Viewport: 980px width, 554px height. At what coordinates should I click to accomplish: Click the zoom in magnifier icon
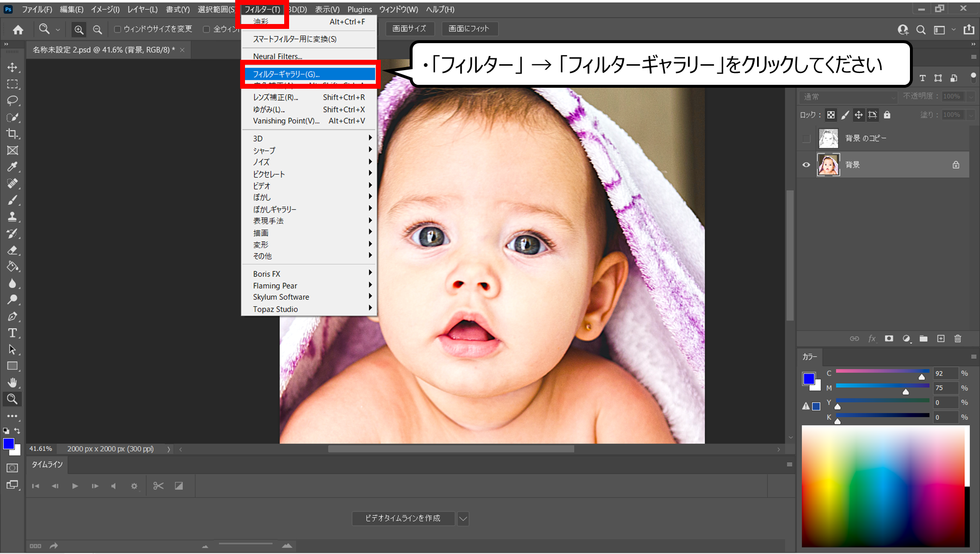point(79,29)
